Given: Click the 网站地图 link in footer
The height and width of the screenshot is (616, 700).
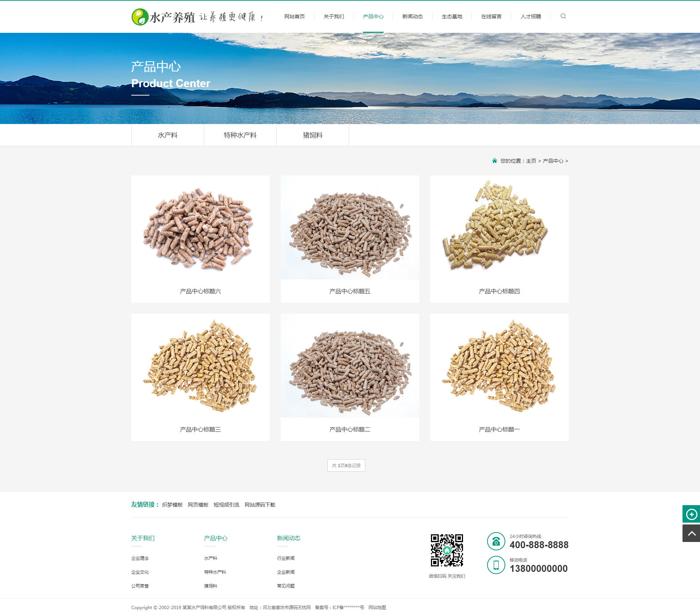Looking at the screenshot, I should tap(377, 608).
